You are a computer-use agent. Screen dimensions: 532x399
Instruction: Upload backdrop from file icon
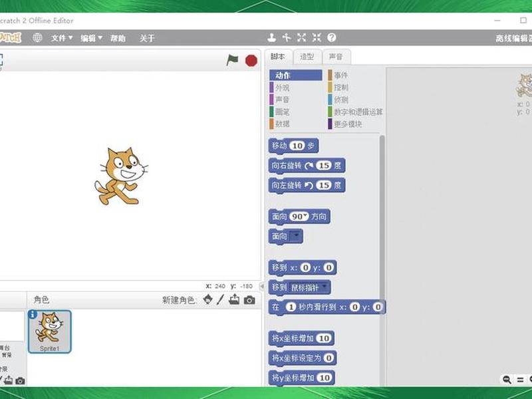coord(9,380)
